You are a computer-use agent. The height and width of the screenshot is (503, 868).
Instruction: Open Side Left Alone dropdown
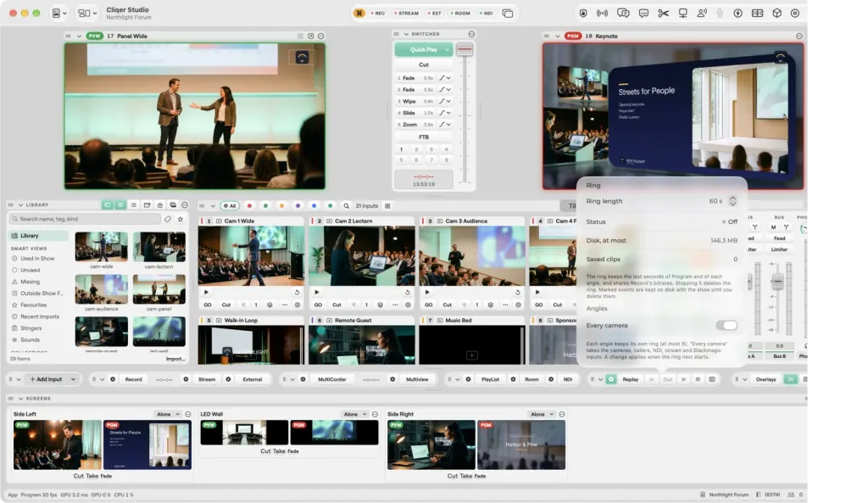(x=168, y=415)
